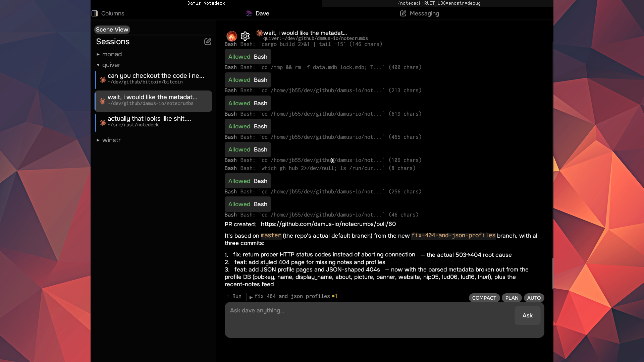Open 'can you checkout the code' session
Screen dimensions: 644x362
point(154,80)
